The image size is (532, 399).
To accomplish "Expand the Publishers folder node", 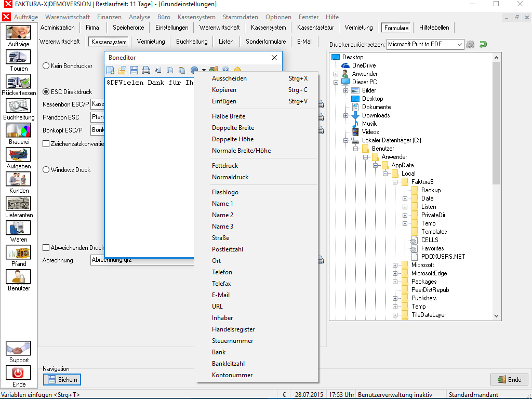I will (395, 299).
